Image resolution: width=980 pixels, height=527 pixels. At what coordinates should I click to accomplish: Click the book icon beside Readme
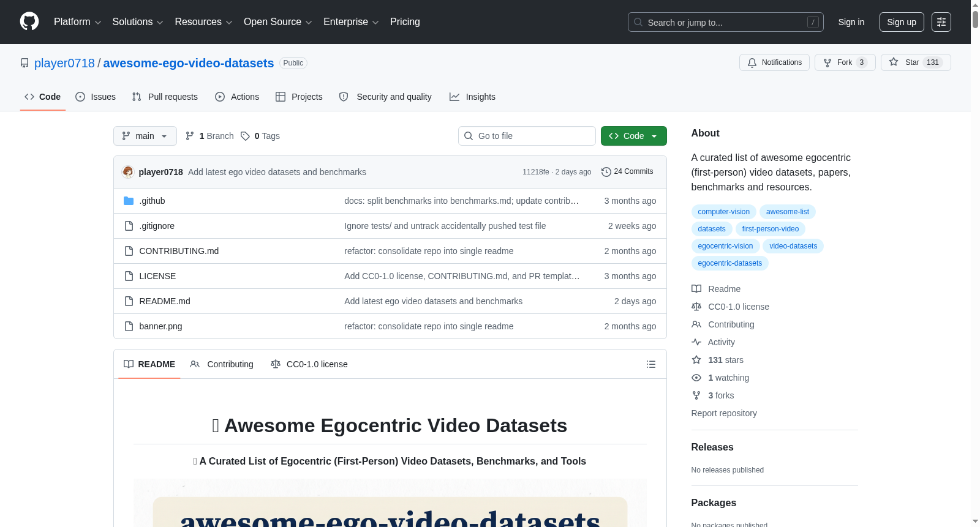tap(696, 289)
